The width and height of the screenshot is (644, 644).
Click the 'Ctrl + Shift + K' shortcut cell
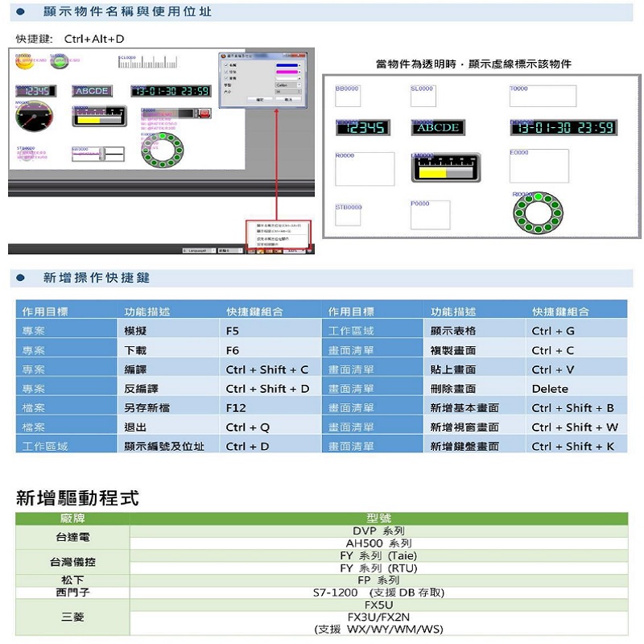tap(576, 446)
